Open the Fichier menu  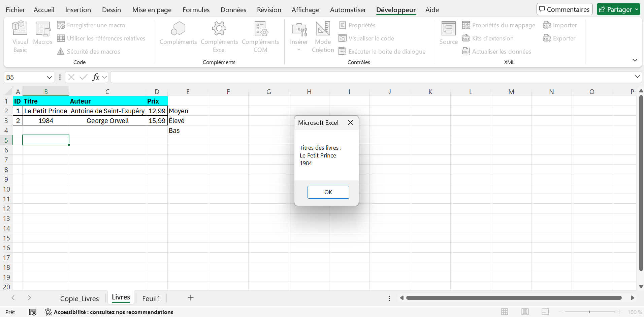(x=15, y=10)
